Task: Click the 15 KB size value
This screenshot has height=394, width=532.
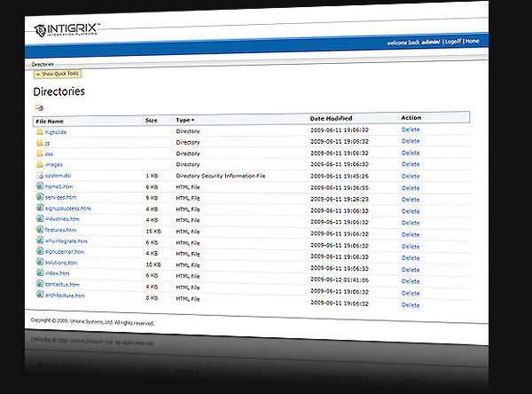Action: pyautogui.click(x=153, y=232)
